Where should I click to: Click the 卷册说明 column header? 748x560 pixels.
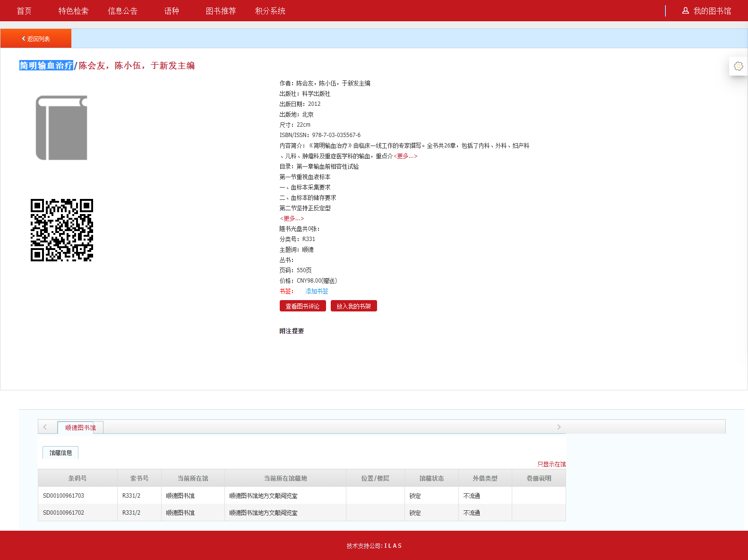click(539, 478)
